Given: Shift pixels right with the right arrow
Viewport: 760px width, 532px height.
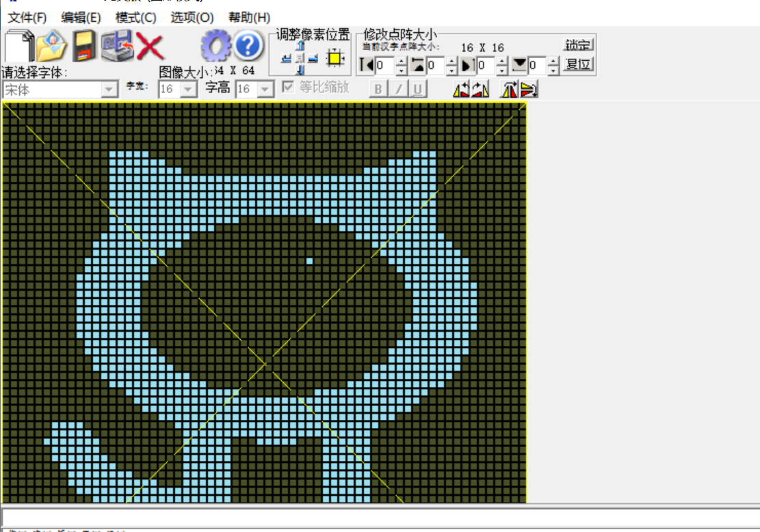Looking at the screenshot, I should coord(313,59).
